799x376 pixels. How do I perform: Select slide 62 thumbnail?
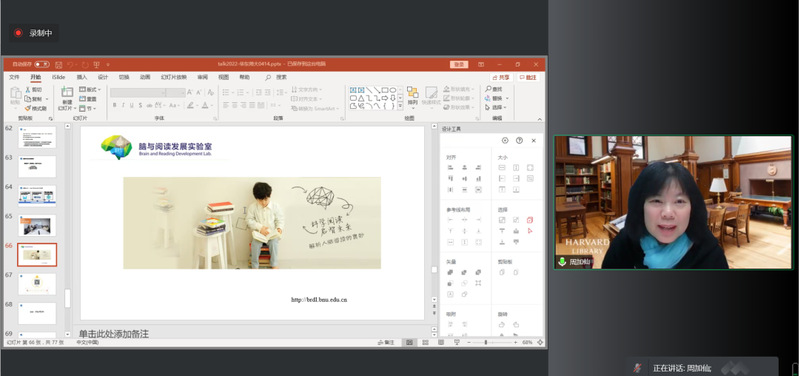tap(37, 138)
